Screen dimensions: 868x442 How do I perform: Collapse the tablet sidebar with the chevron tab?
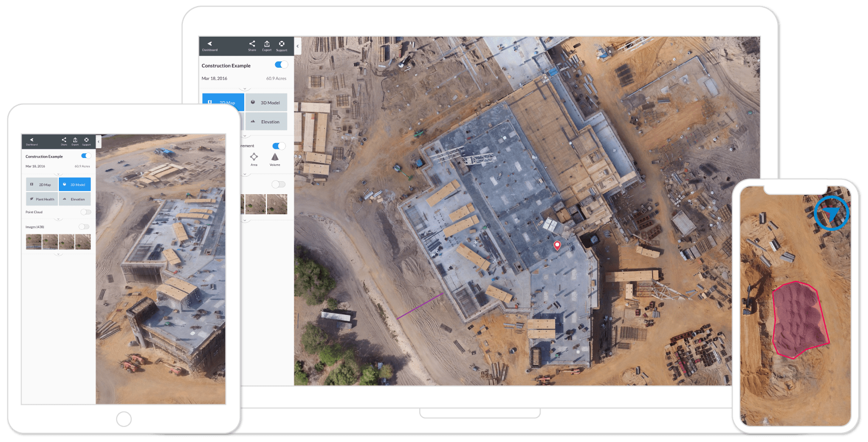tap(98, 141)
